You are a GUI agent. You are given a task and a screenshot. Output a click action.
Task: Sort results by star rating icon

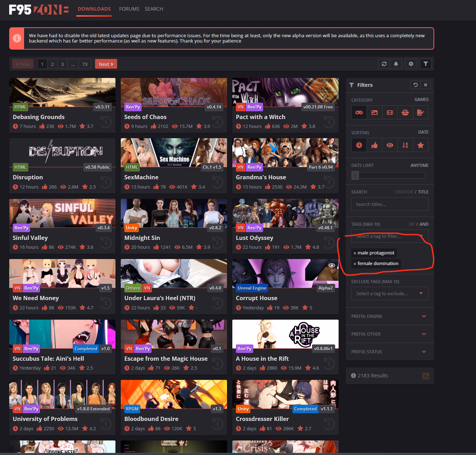point(420,145)
